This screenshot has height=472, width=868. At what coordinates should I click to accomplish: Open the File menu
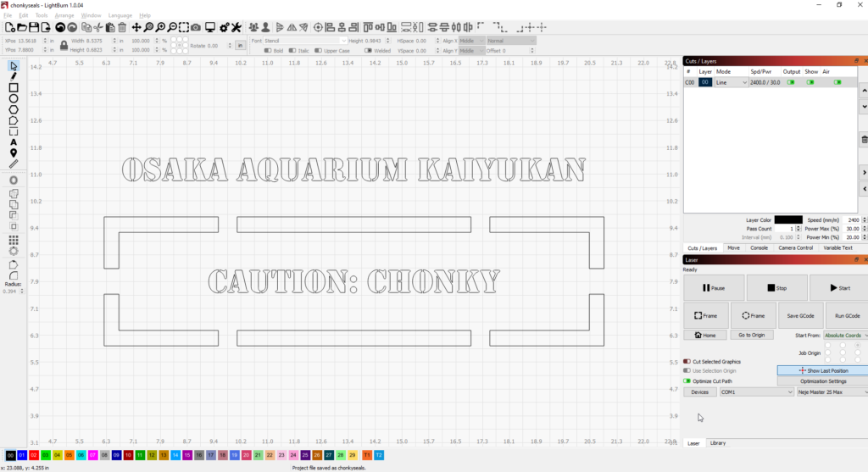8,15
